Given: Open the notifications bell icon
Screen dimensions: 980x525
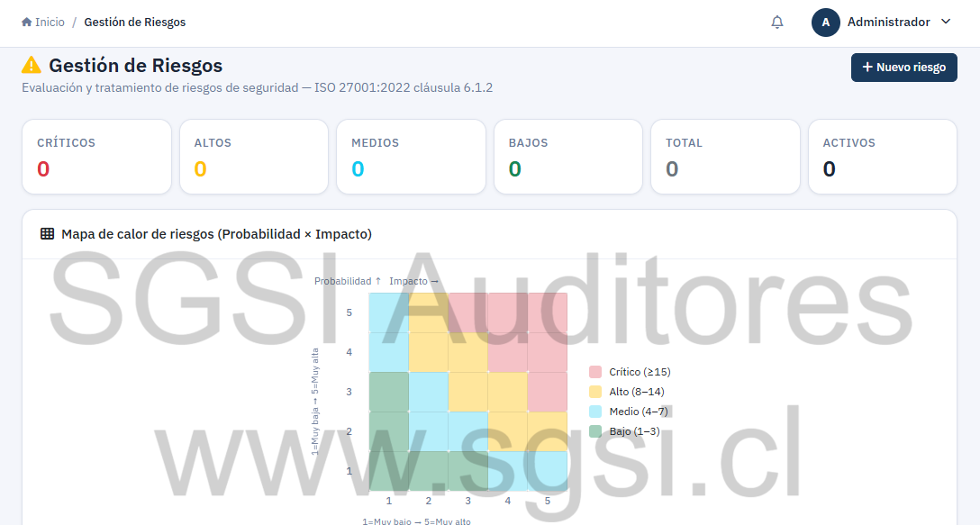Looking at the screenshot, I should click(x=776, y=23).
